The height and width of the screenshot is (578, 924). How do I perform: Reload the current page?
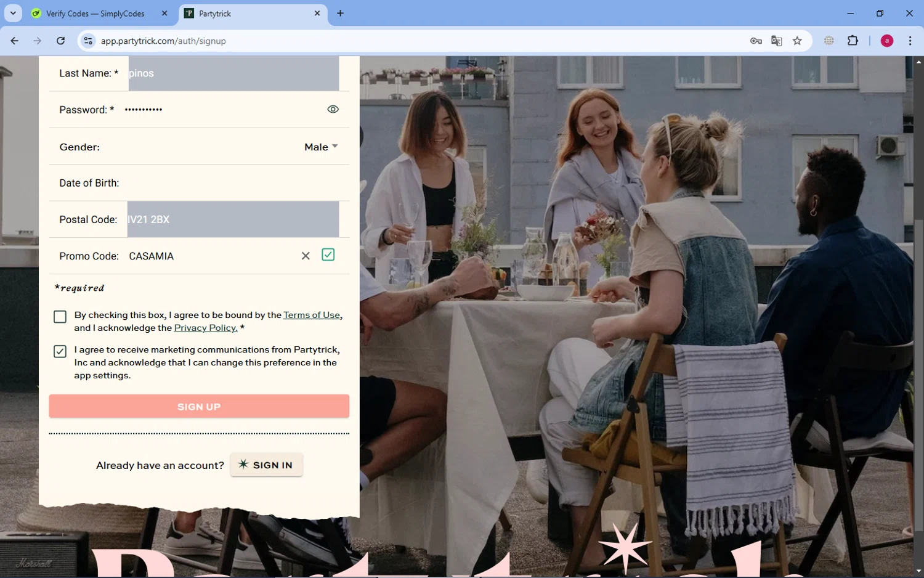pos(60,41)
